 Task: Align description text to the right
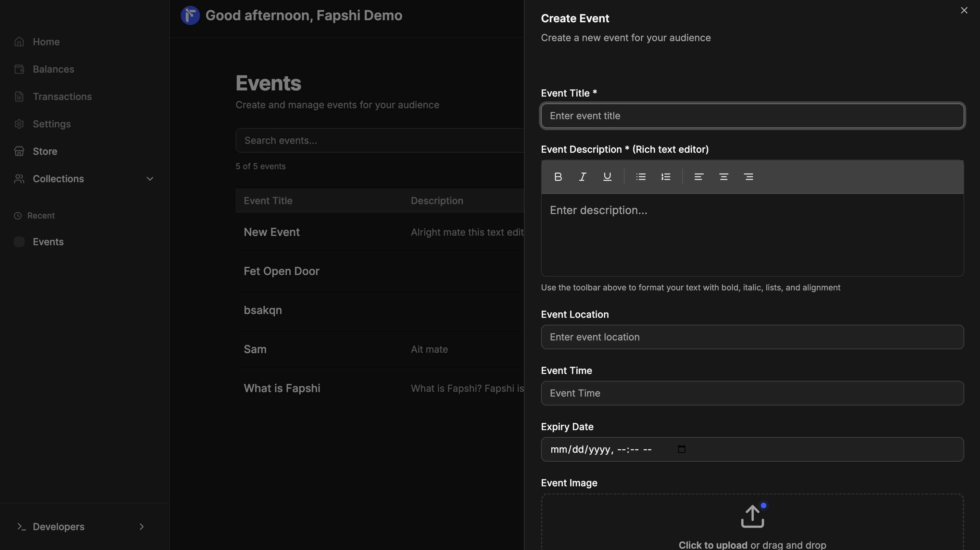748,177
